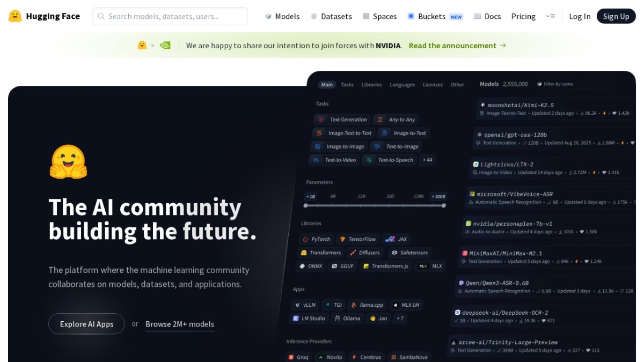Click the nvidia avatar beside personaplex-7b-v1
This screenshot has height=362, width=644.
click(x=469, y=224)
